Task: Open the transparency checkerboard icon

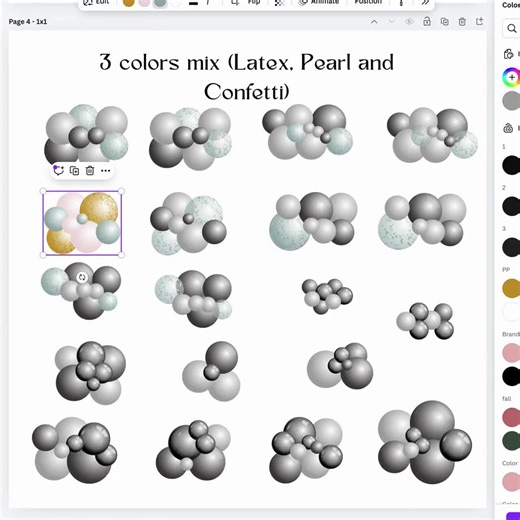Action: (x=279, y=3)
